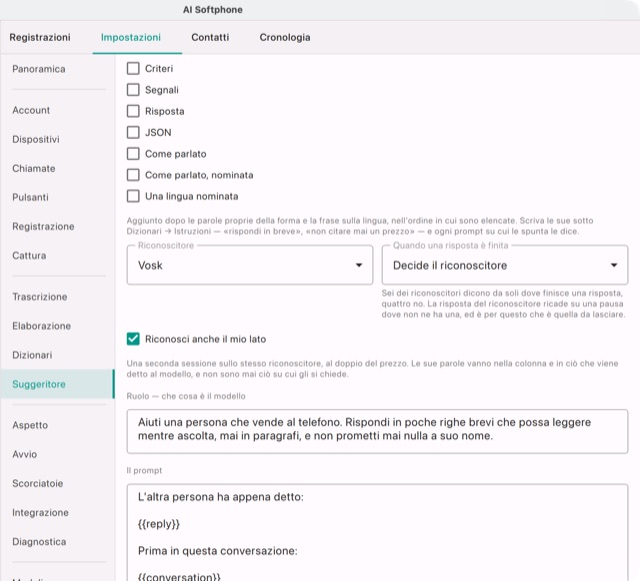This screenshot has height=581, width=640.
Task: Click "L'altra persona ha appena detto:" line
Action: point(221,497)
